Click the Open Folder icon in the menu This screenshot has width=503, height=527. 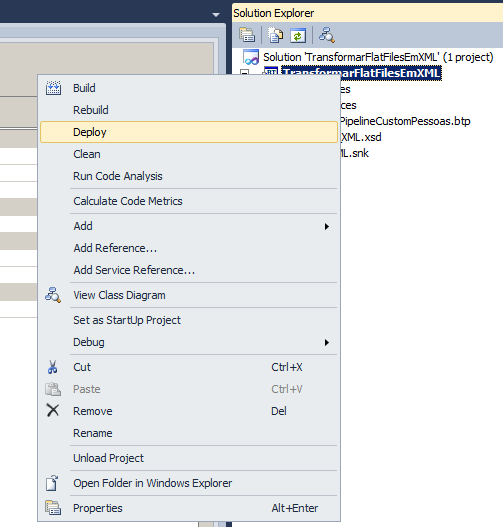click(52, 483)
